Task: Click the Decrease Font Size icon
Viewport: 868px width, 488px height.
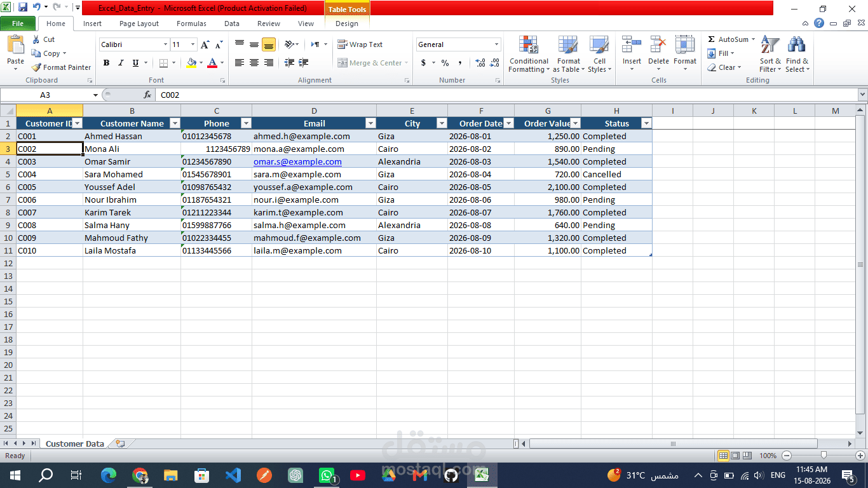Action: tap(219, 44)
